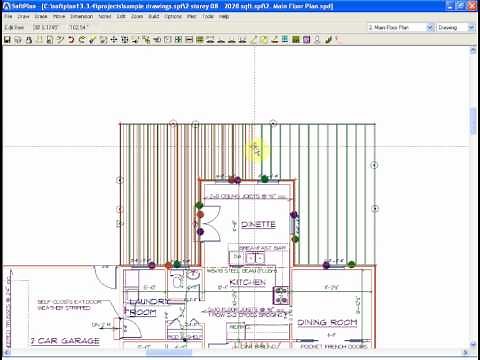The image size is (480, 360).
Task: Click the POCKET FRENCH DOORS note
Action: pos(334,347)
